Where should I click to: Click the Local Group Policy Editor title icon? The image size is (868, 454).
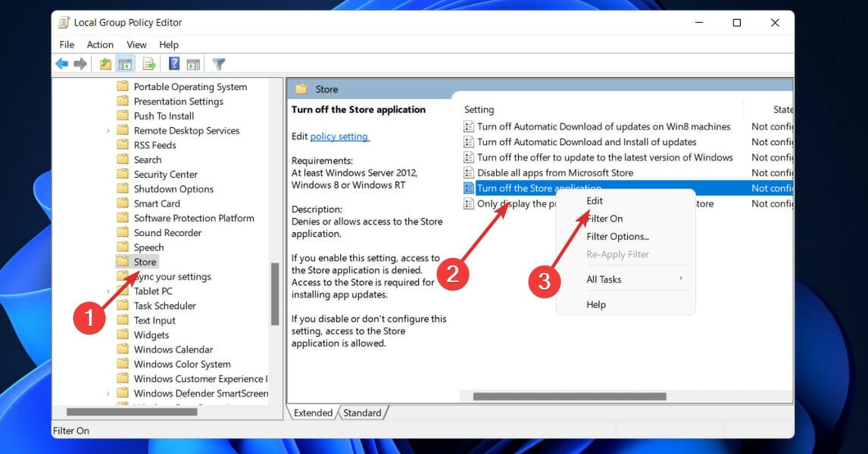click(x=64, y=23)
